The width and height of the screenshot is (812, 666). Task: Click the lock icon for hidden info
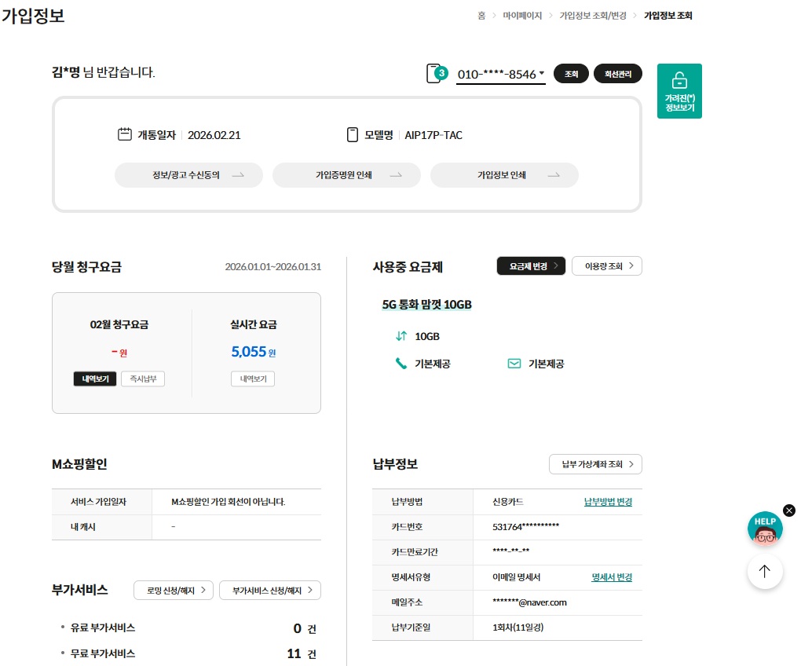[x=679, y=81]
